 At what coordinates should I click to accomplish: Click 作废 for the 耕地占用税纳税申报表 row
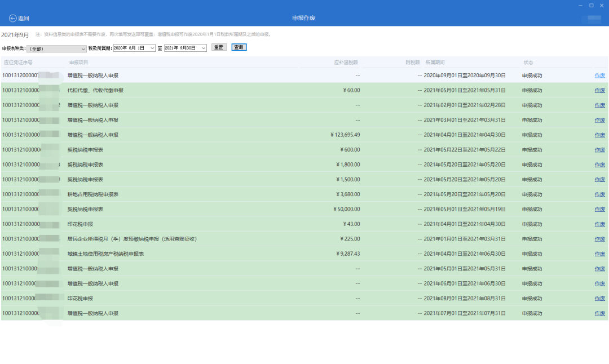tap(599, 194)
